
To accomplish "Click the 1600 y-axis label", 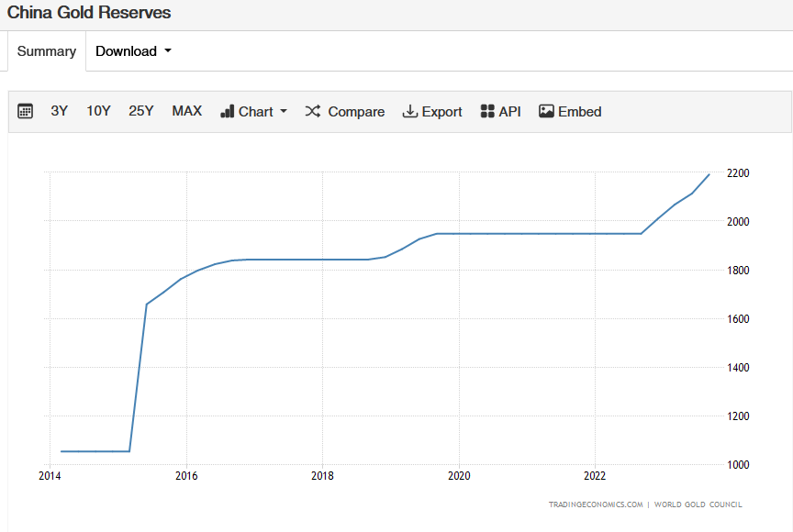I will pyautogui.click(x=738, y=319).
